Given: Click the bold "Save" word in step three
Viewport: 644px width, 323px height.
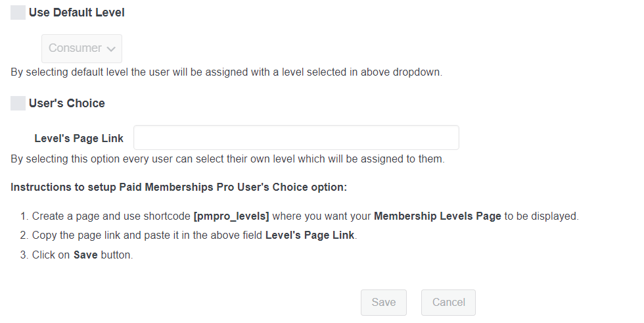Looking at the screenshot, I should [85, 255].
